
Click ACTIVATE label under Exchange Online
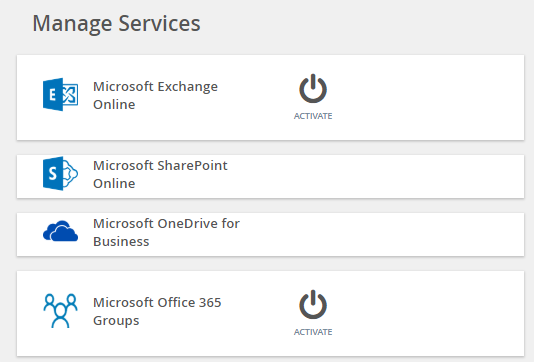(x=313, y=116)
